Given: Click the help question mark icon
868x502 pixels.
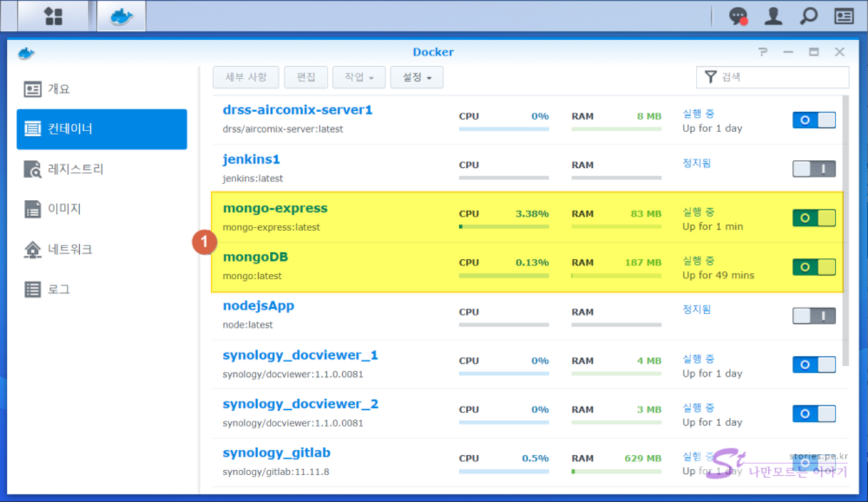Looking at the screenshot, I should [763, 52].
